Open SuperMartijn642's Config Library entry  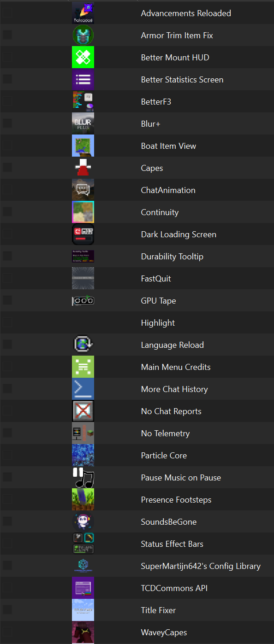click(x=201, y=566)
